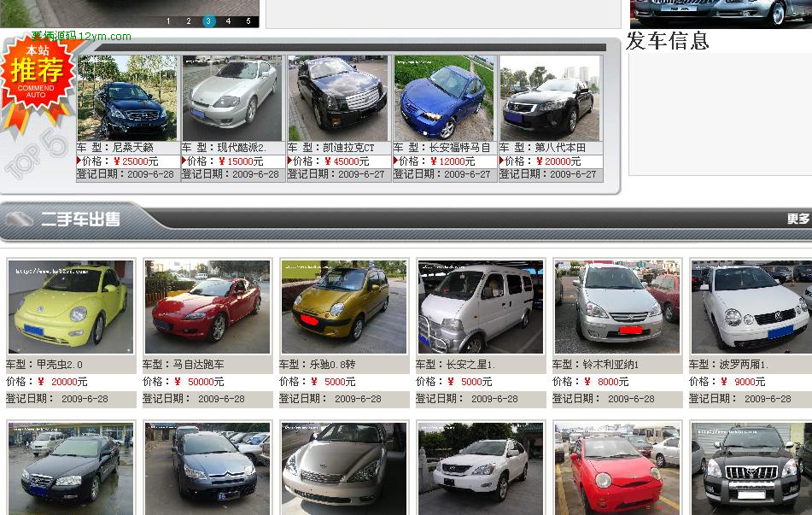The height and width of the screenshot is (515, 812).
Task: Open the white Lexus SUV photo
Action: [481, 469]
